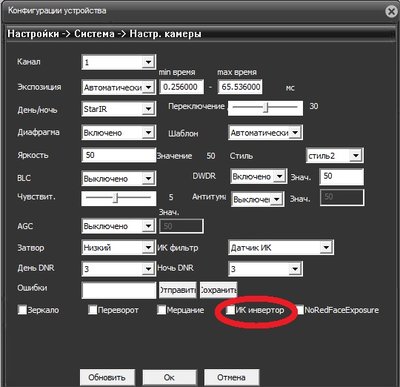The height and width of the screenshot is (387, 400).
Task: Close the Конфигурации устройства dialog
Action: tap(392, 11)
